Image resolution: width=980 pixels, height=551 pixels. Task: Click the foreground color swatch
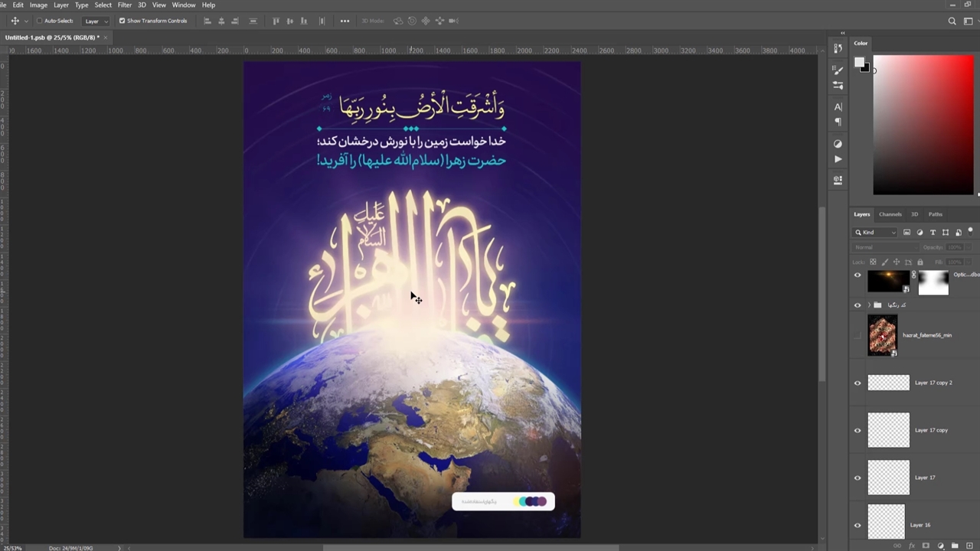click(x=859, y=62)
